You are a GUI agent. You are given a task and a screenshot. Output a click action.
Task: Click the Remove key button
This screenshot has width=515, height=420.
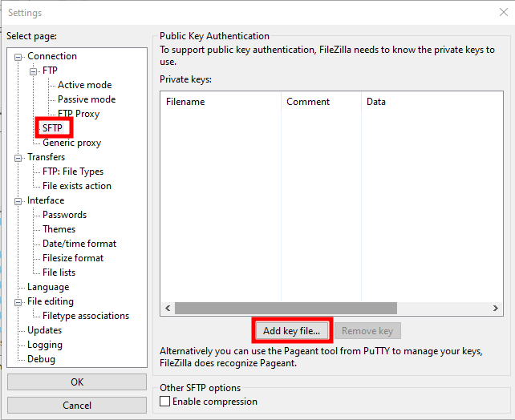click(367, 331)
